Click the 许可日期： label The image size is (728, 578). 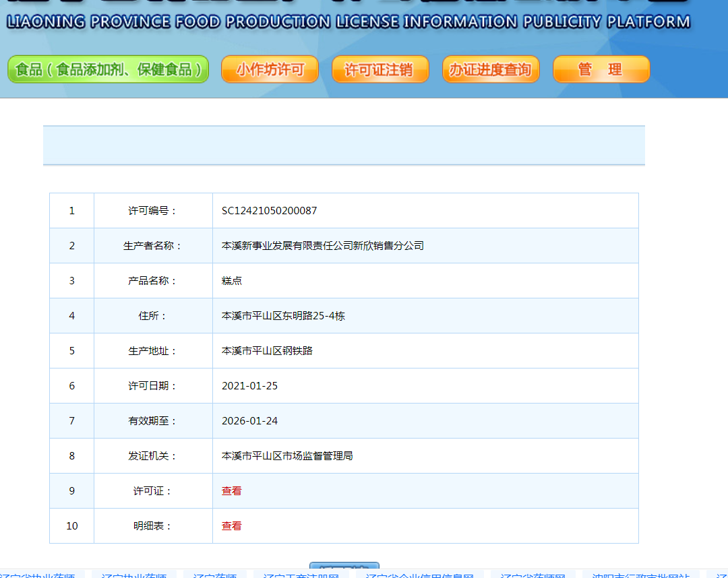tap(153, 386)
